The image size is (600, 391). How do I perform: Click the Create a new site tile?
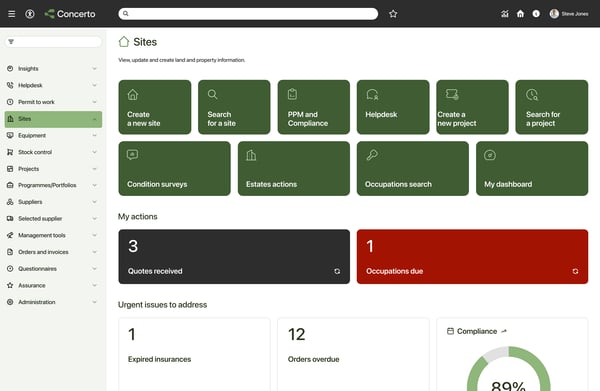pos(155,107)
